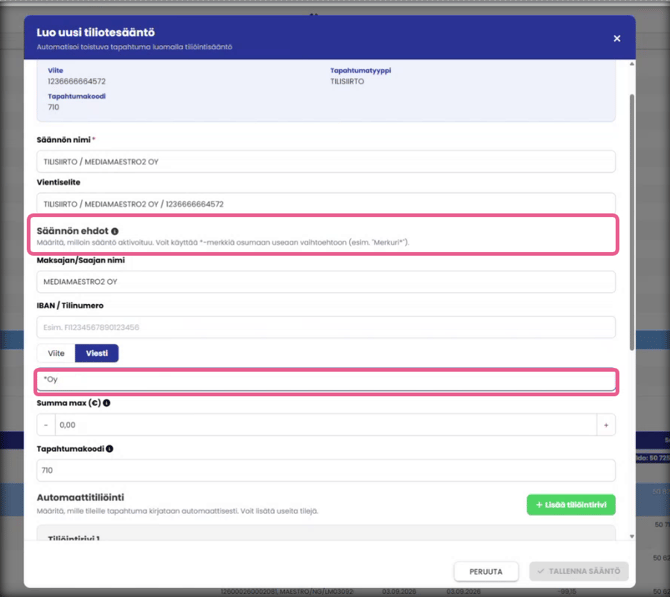
Task: Open the info icon beside Tapahtumakoodi label
Action: pos(109,449)
